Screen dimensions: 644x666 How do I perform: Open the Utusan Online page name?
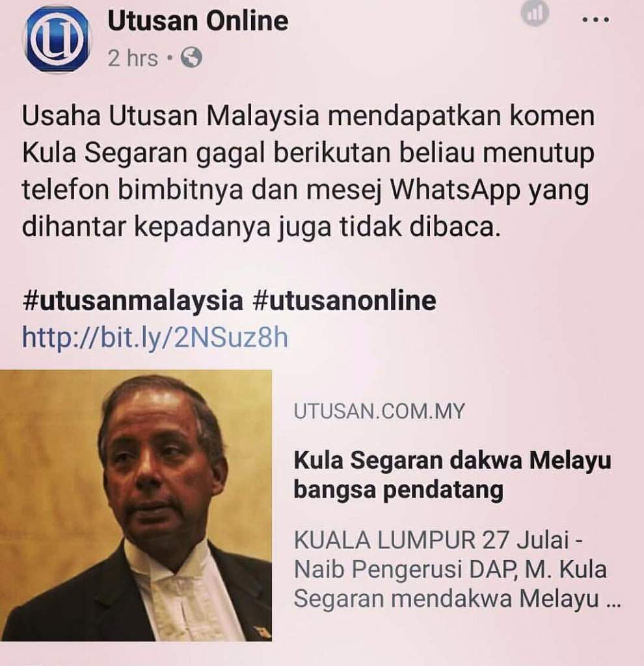pos(198,21)
